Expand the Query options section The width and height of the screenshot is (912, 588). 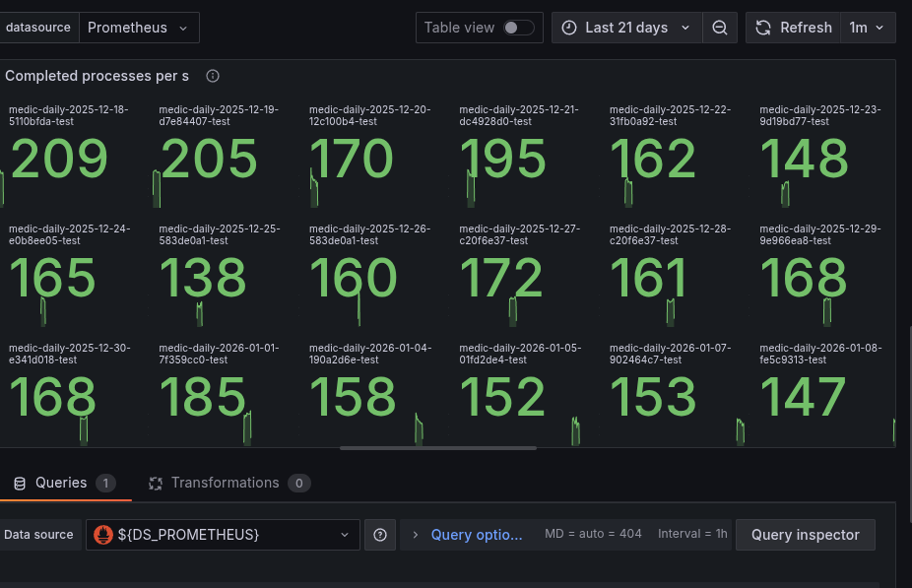coord(467,535)
